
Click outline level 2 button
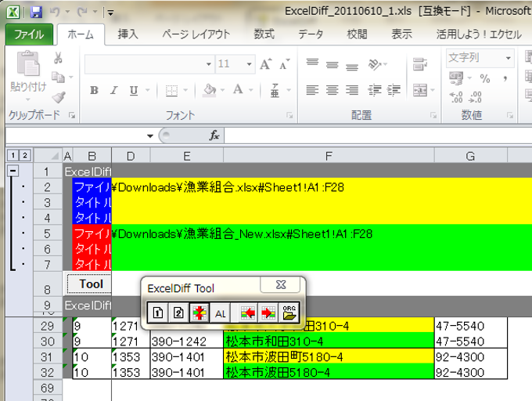(25, 156)
